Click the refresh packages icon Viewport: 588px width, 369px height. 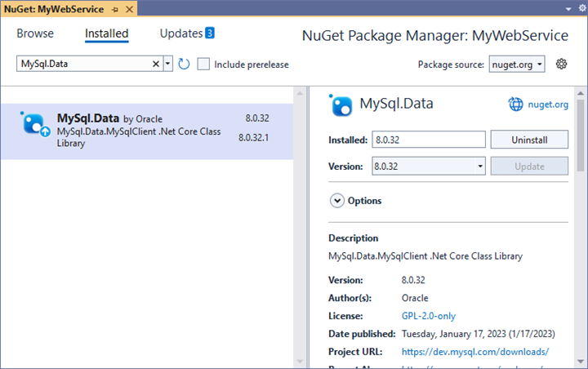(184, 64)
